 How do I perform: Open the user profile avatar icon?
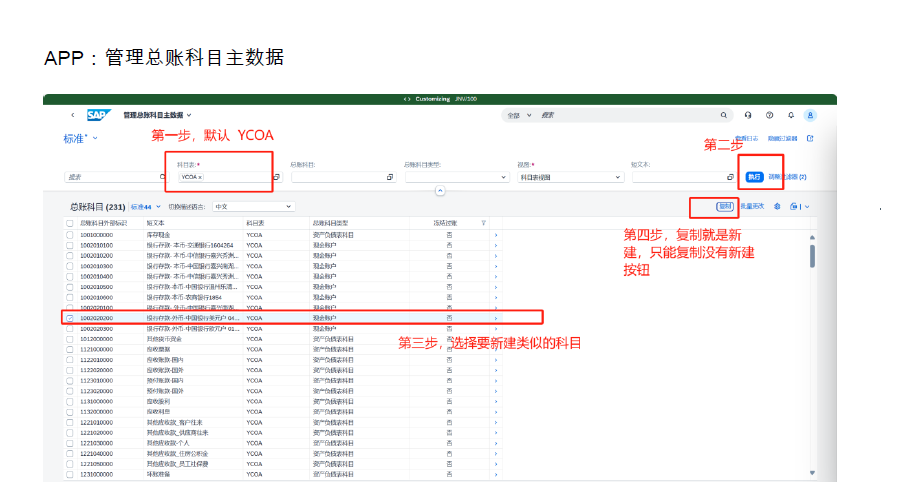[811, 115]
